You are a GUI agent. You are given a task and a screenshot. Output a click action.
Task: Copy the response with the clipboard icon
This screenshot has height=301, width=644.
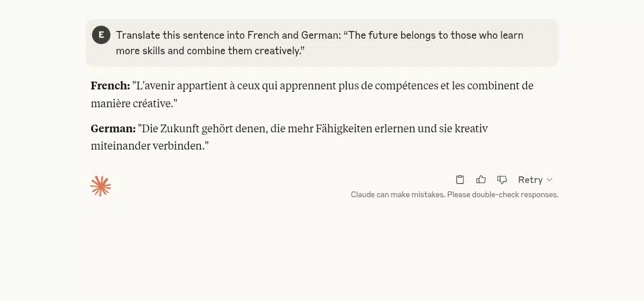click(460, 179)
